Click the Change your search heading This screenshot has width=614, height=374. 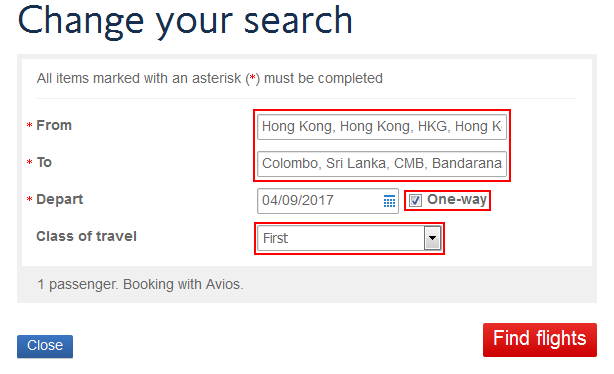click(185, 20)
